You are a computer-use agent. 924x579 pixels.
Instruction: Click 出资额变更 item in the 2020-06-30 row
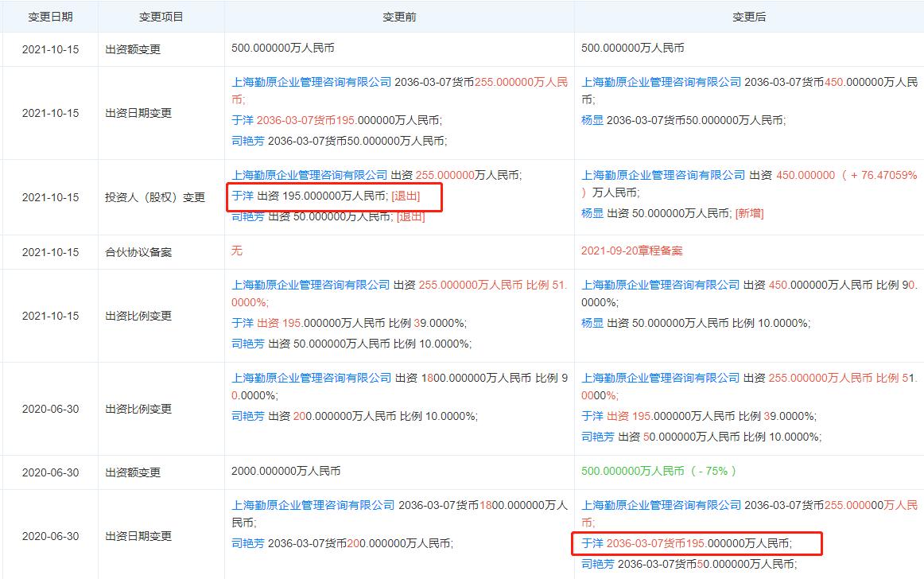pos(133,473)
